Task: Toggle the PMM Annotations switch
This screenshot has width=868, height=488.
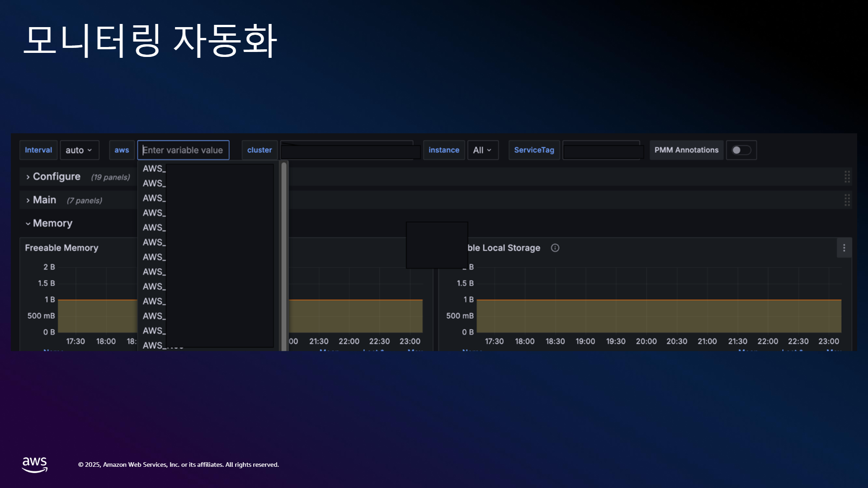Action: click(741, 150)
